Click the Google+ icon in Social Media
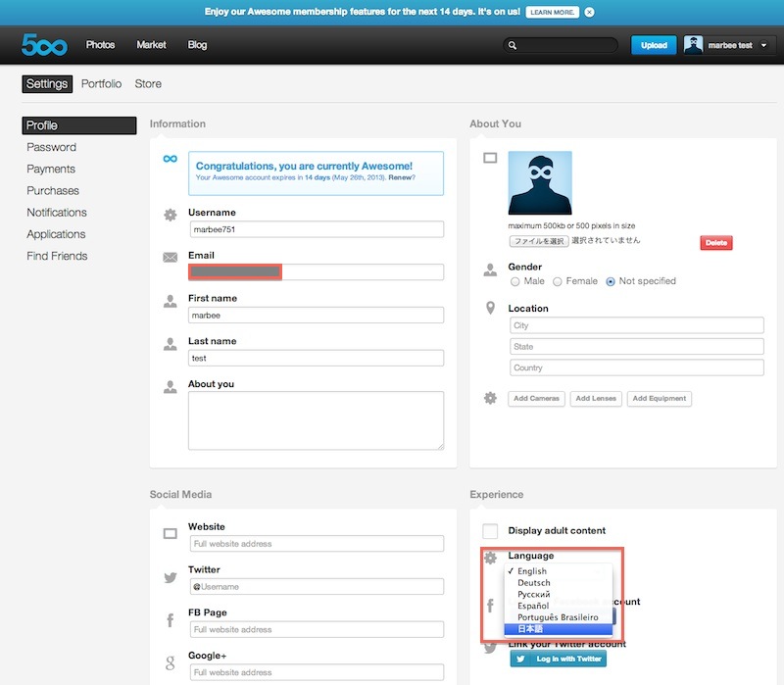784x685 pixels. 170,663
